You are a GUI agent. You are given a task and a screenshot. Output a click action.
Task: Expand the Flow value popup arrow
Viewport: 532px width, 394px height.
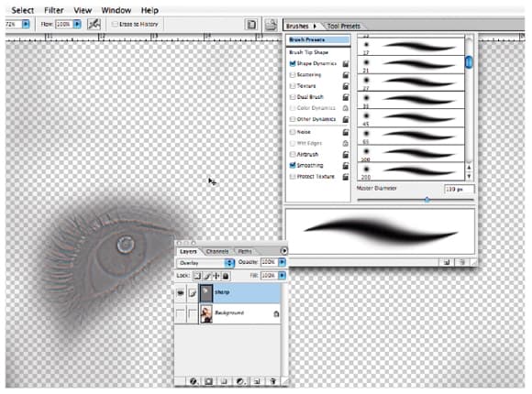point(77,24)
